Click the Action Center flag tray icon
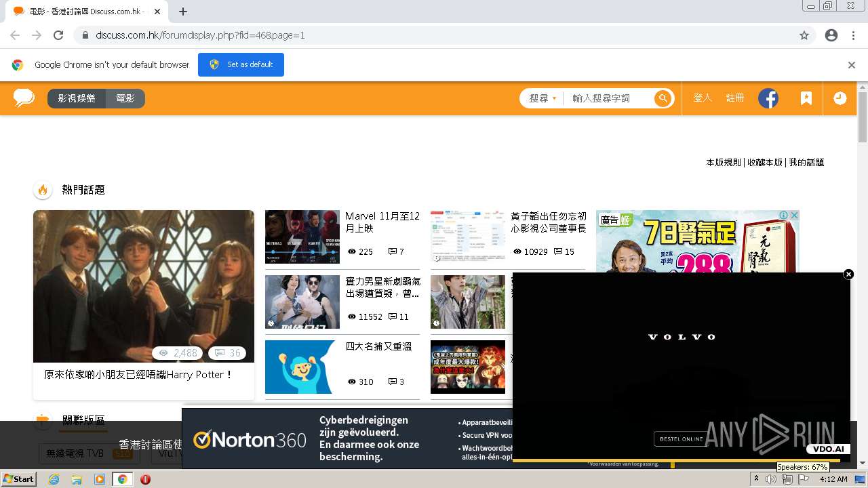The height and width of the screenshot is (488, 868). (x=803, y=479)
